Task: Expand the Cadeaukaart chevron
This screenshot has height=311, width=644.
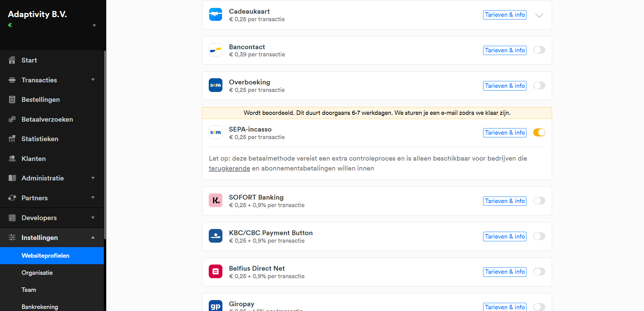Action: point(539,15)
